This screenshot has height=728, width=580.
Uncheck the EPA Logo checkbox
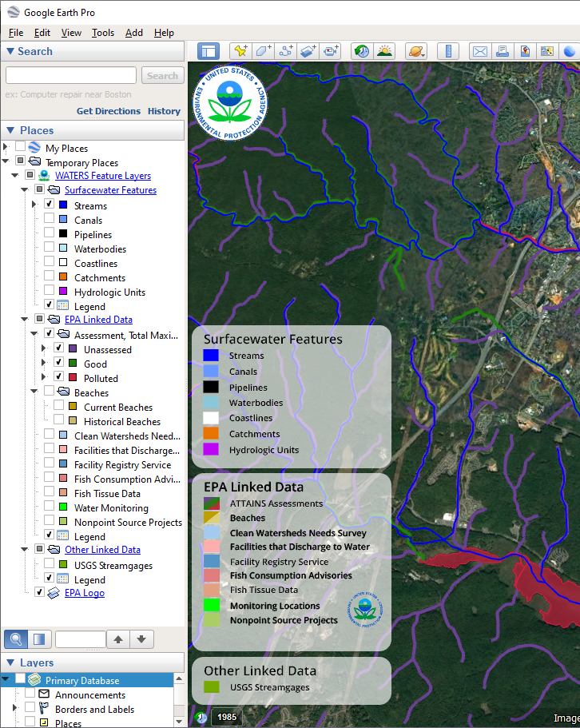[39, 592]
